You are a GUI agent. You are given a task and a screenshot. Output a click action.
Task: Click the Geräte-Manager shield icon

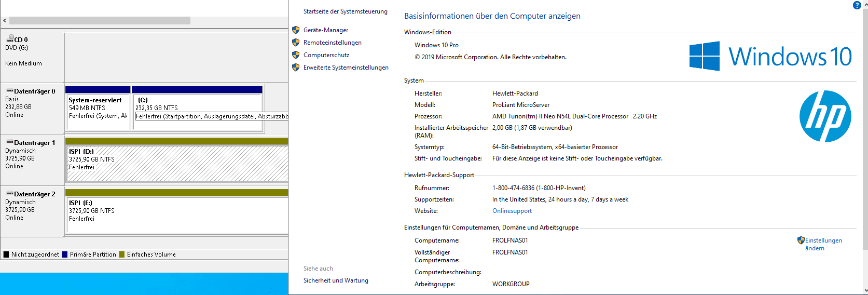click(x=296, y=30)
